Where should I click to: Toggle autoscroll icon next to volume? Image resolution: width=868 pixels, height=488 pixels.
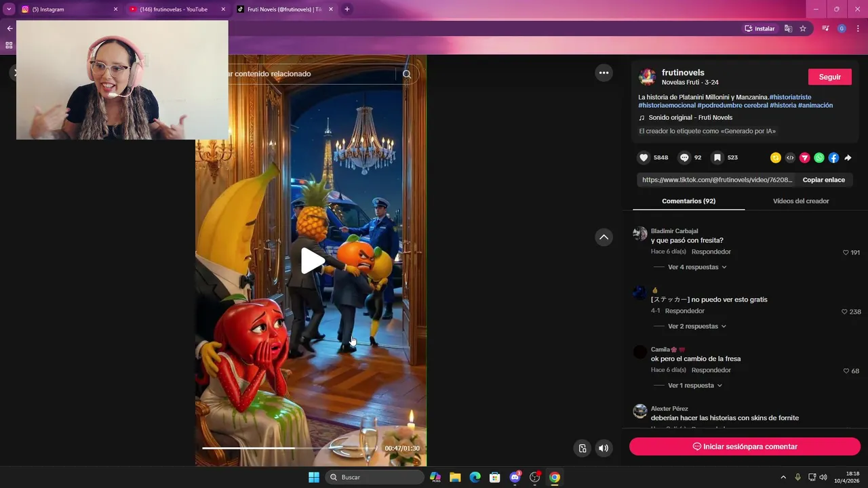(582, 448)
